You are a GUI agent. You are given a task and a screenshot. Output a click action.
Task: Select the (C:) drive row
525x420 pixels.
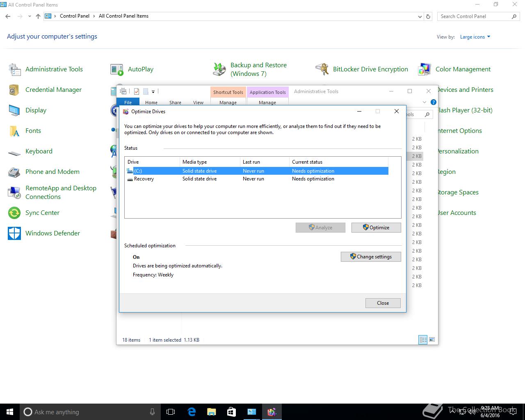[x=257, y=171]
